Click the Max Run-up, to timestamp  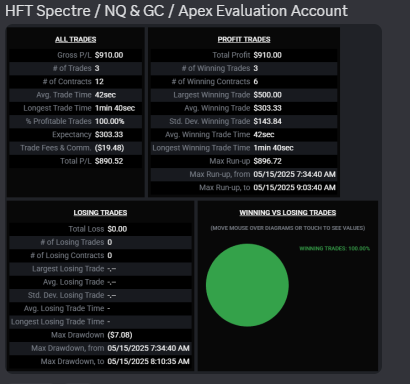pyautogui.click(x=294, y=188)
